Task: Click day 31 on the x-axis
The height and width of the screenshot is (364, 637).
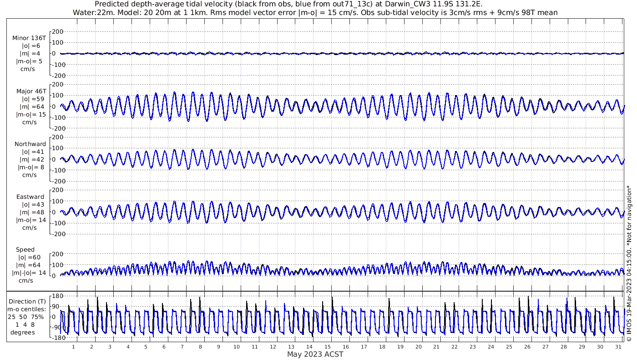Action: click(618, 347)
